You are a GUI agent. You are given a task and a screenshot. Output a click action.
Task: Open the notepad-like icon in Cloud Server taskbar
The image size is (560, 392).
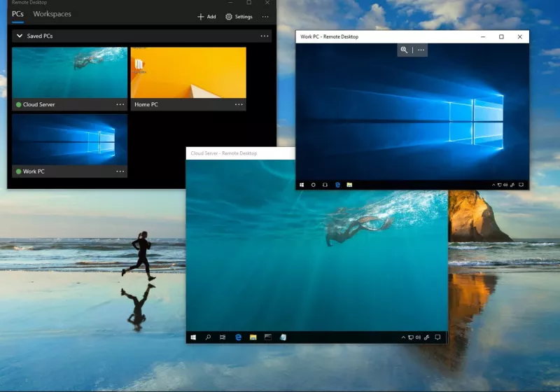283,337
